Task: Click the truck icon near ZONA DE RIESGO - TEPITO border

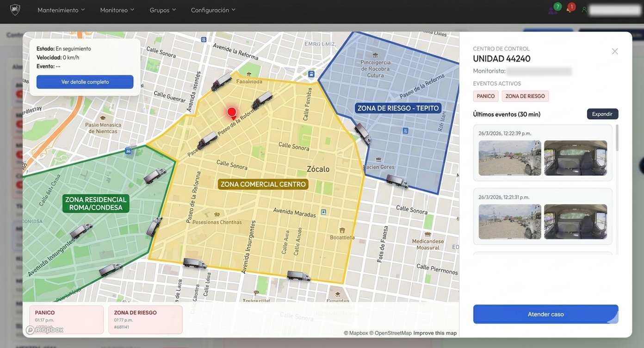Action: click(362, 133)
